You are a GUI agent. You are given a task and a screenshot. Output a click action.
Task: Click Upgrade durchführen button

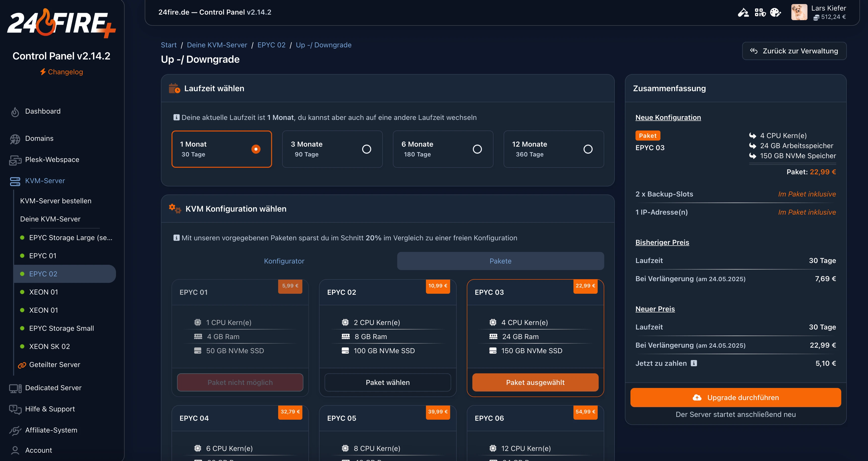pyautogui.click(x=736, y=398)
